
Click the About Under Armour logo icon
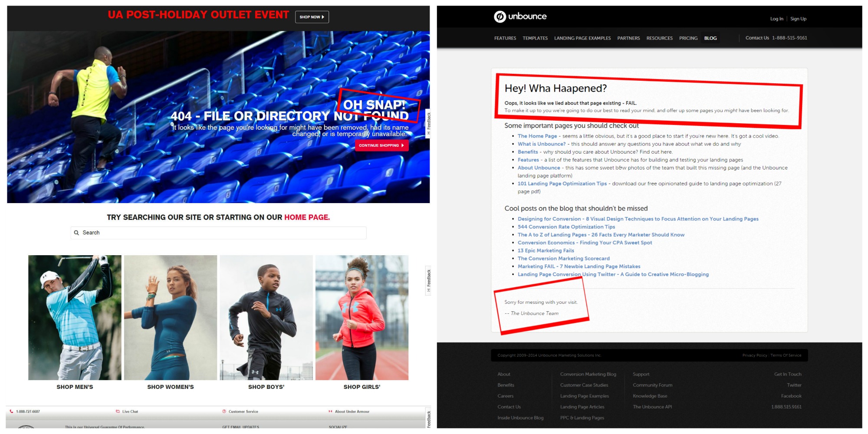pyautogui.click(x=330, y=411)
